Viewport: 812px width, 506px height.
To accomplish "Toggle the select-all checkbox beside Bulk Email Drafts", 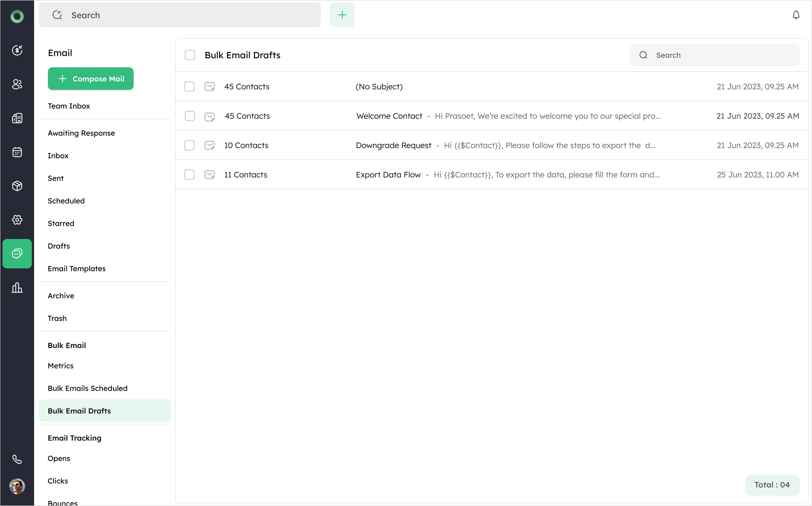I will [x=190, y=55].
